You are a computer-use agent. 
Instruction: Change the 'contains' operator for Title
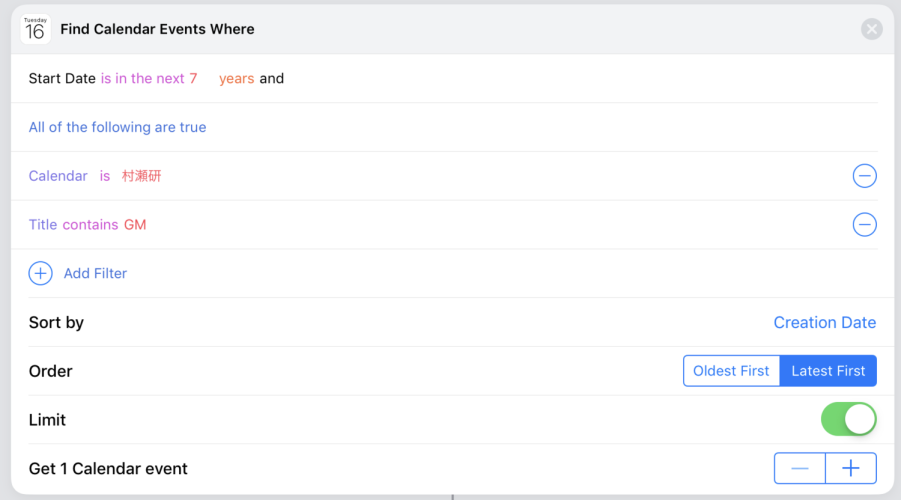click(90, 225)
